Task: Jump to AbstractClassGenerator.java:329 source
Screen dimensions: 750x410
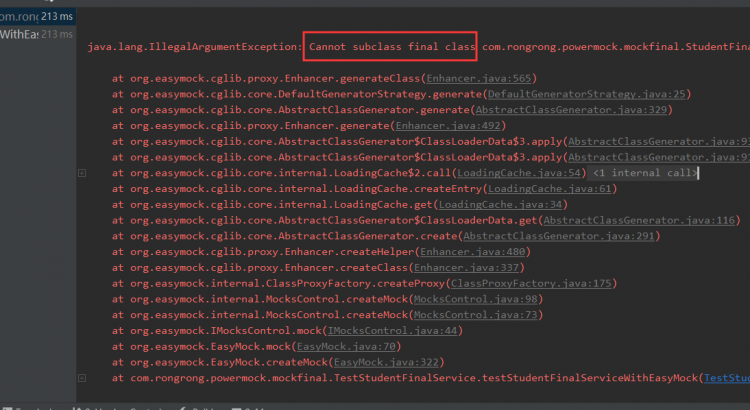Action: [558, 110]
